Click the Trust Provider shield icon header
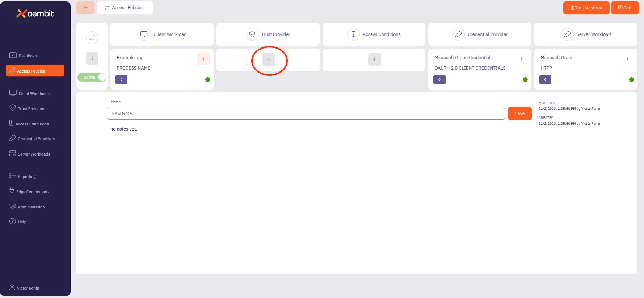The image size is (644, 298). [x=252, y=34]
